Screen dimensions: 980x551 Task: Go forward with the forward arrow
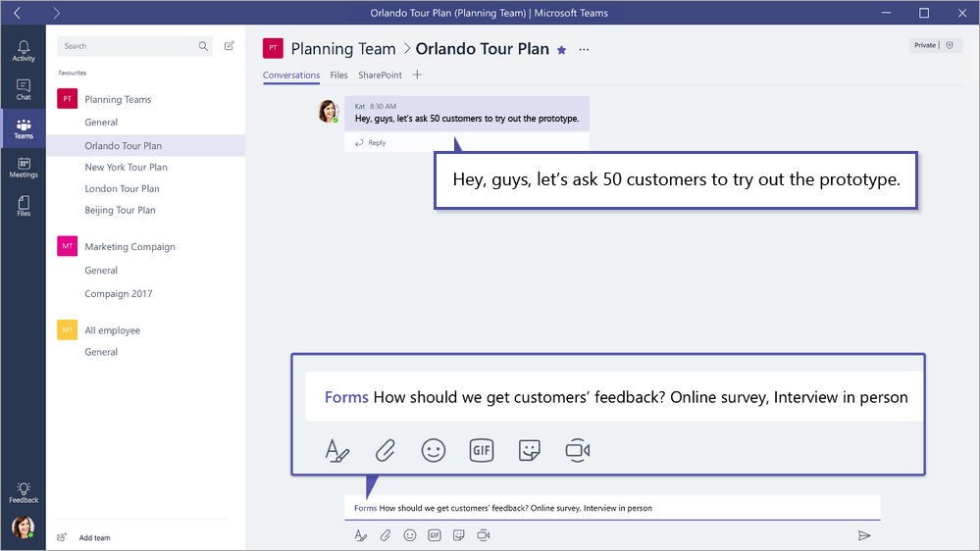[56, 13]
